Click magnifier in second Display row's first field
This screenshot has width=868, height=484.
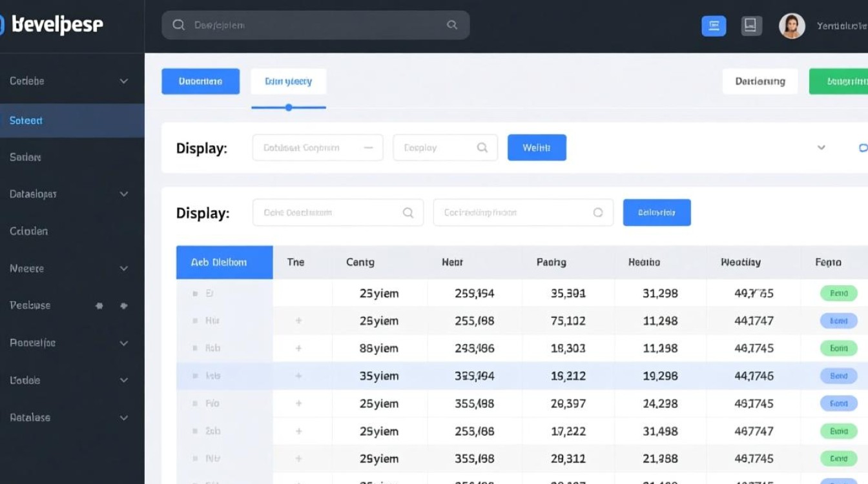408,213
